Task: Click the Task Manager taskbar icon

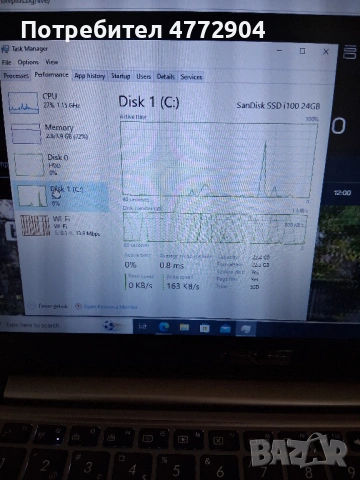Action: pos(246,329)
